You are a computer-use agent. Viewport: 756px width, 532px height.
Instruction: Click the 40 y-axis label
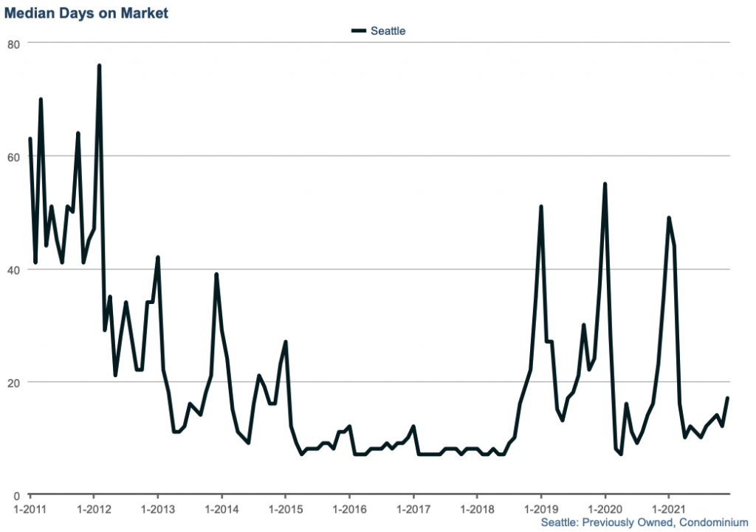pos(13,269)
